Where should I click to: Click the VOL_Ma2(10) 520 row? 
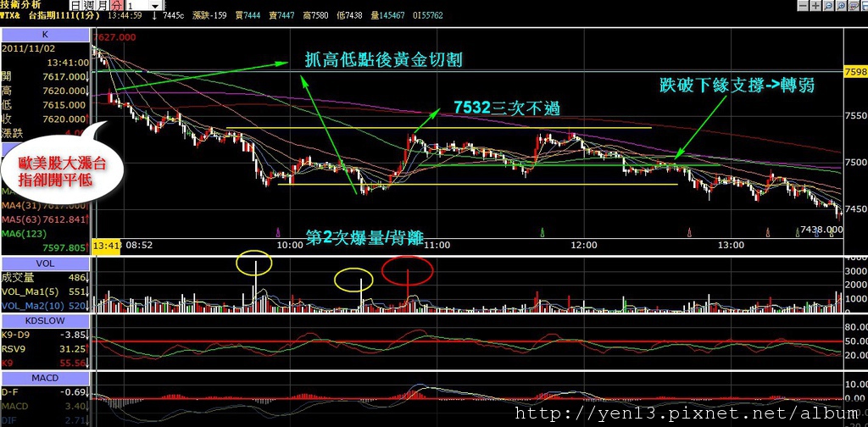click(46, 306)
